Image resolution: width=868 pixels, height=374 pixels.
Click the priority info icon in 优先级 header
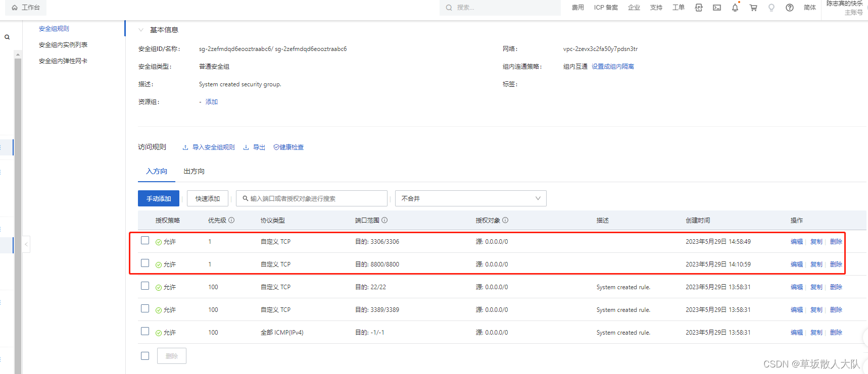pyautogui.click(x=231, y=220)
